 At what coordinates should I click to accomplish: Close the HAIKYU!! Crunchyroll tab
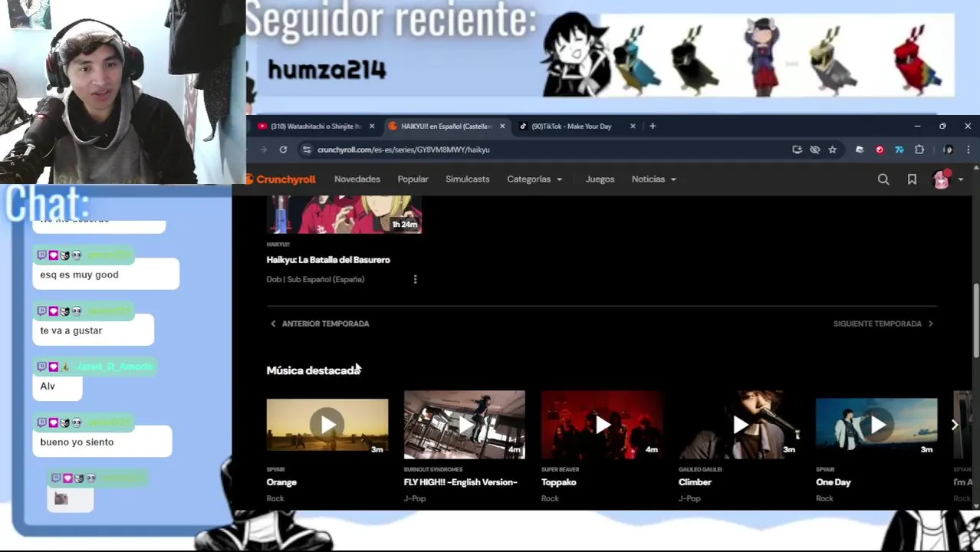(x=502, y=126)
